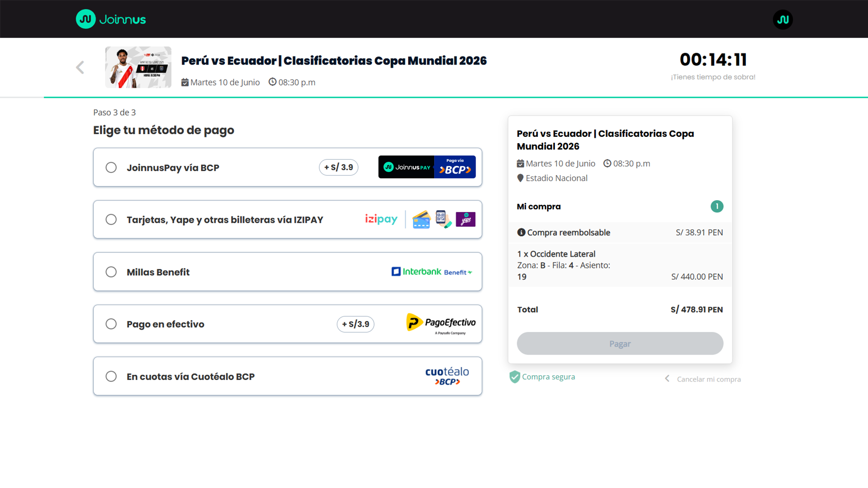Open the Perú vs Ecuador event thumbnail

click(x=138, y=67)
